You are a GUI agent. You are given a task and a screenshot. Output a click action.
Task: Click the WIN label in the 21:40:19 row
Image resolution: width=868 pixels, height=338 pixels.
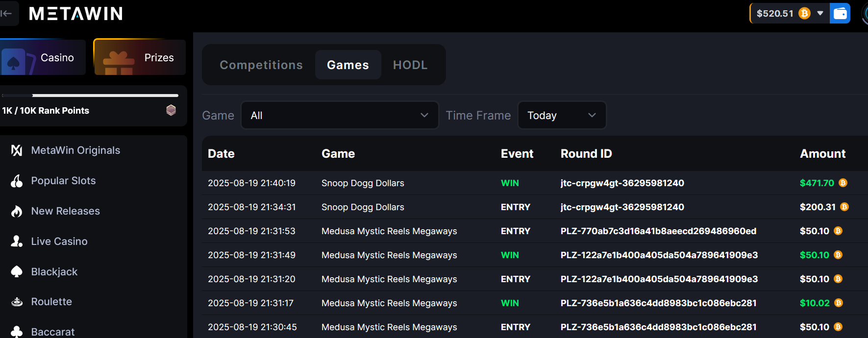pyautogui.click(x=510, y=183)
